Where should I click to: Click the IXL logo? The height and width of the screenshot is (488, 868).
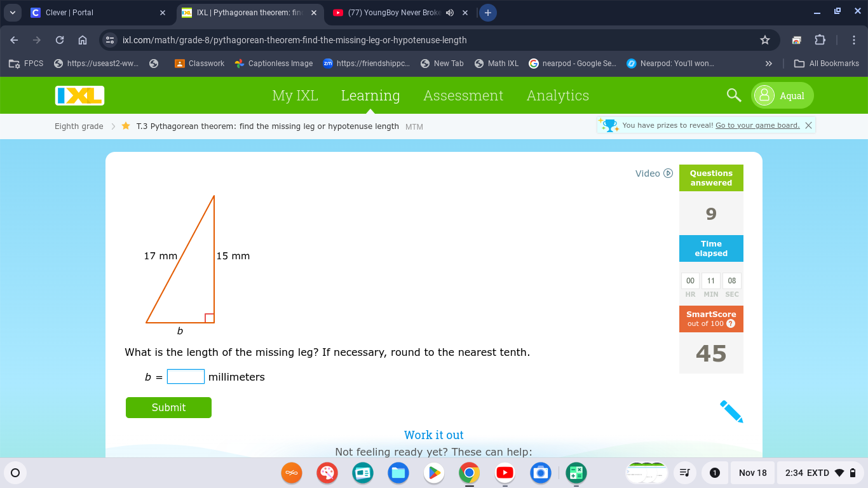click(x=79, y=95)
